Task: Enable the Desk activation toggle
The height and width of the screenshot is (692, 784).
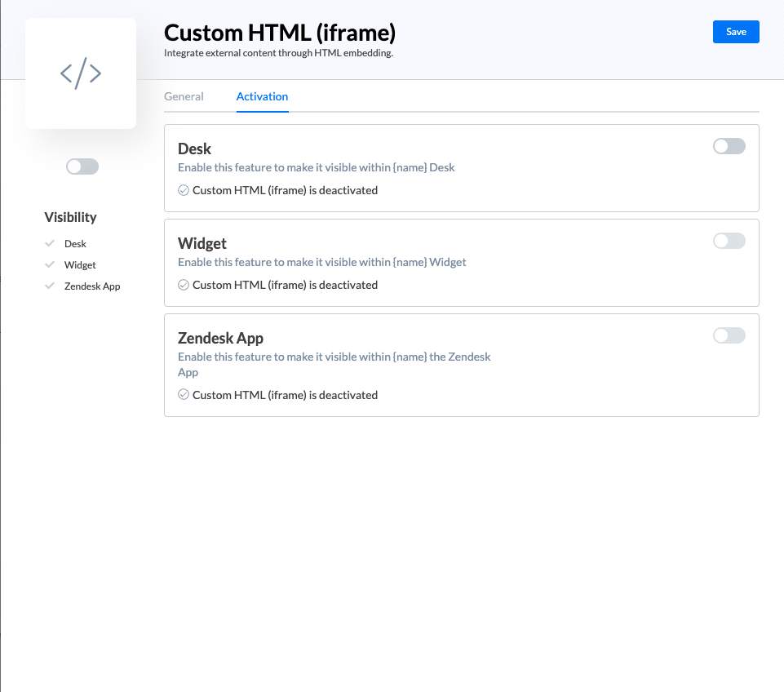Action: point(729,146)
